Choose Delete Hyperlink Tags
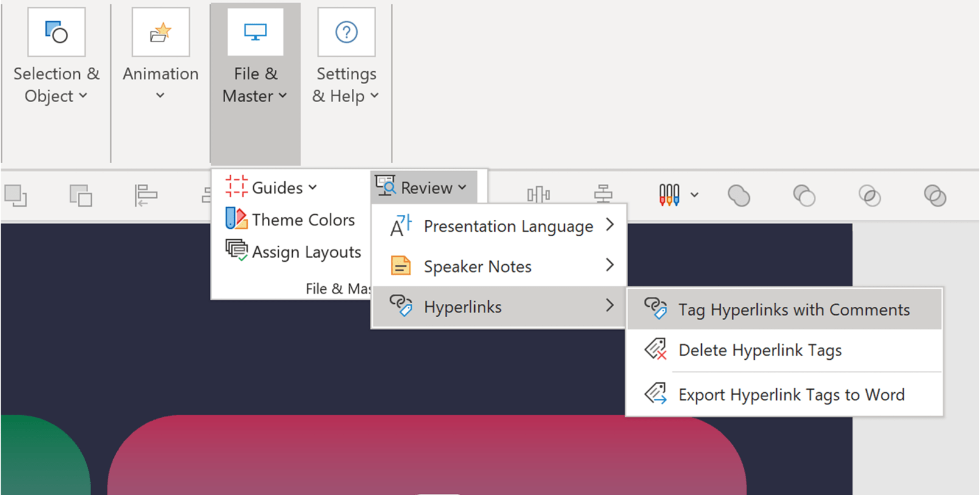This screenshot has height=495, width=980. [x=760, y=351]
